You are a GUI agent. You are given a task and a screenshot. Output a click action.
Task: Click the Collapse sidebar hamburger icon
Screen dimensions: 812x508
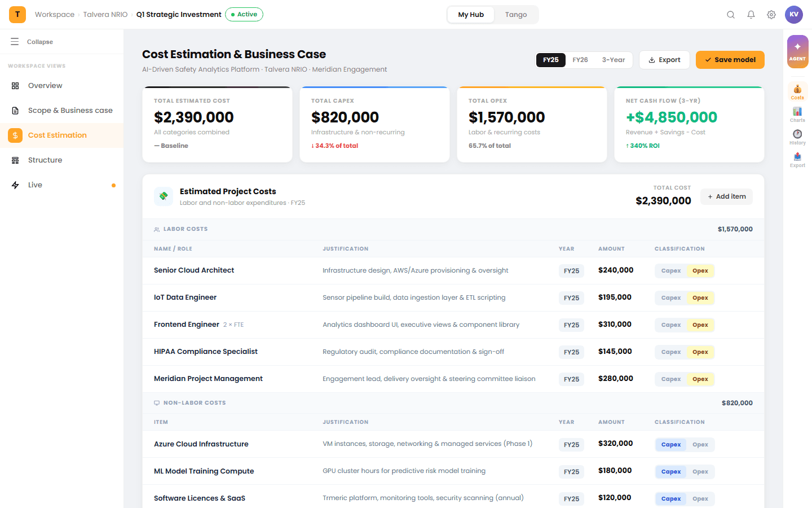point(15,42)
